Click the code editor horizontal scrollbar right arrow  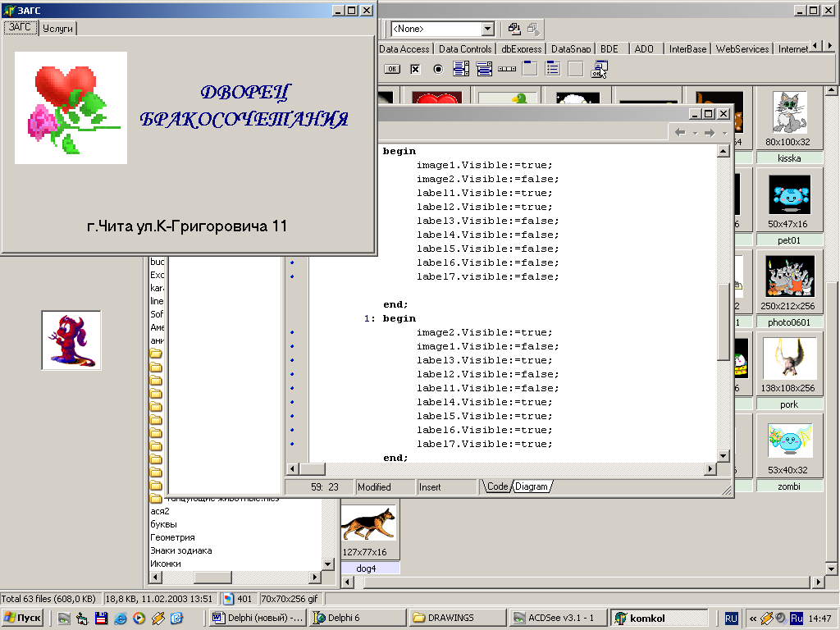click(x=710, y=469)
